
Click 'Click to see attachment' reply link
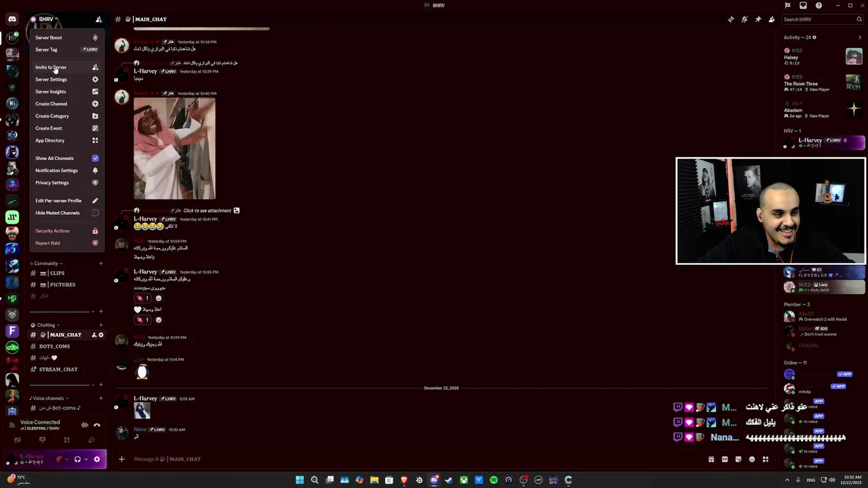pyautogui.click(x=207, y=210)
